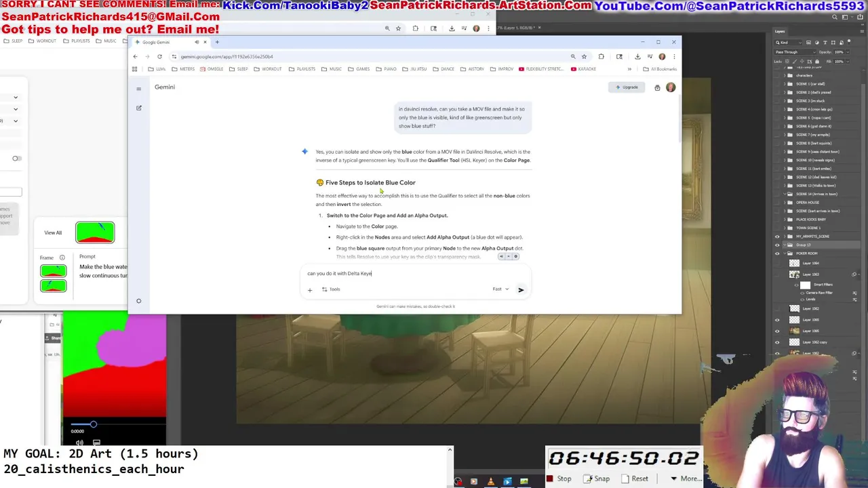This screenshot has height=488, width=868.
Task: Open the KARAOKE bookmark
Action: point(583,69)
